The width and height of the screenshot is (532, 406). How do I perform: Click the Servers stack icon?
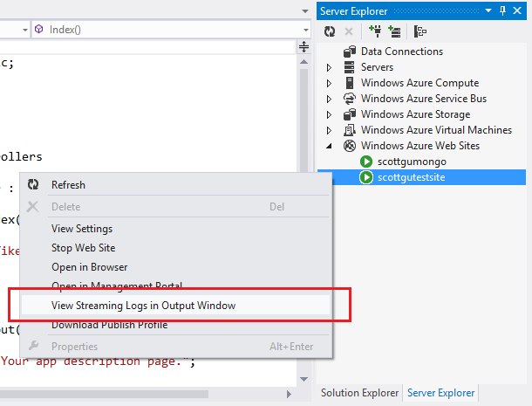350,67
